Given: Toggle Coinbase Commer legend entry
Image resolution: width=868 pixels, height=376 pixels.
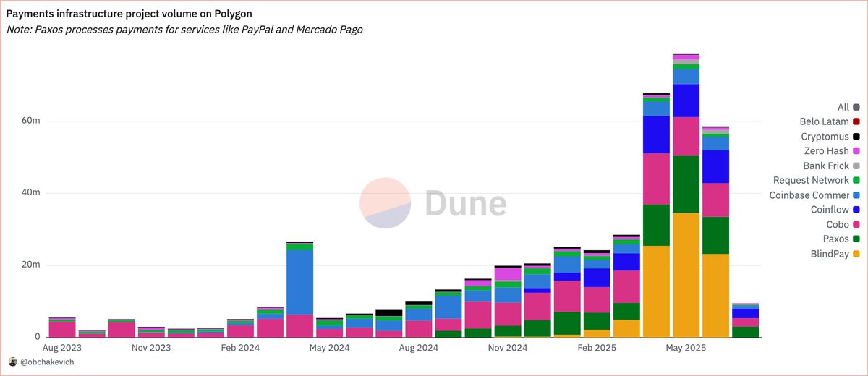Looking at the screenshot, I should (814, 195).
